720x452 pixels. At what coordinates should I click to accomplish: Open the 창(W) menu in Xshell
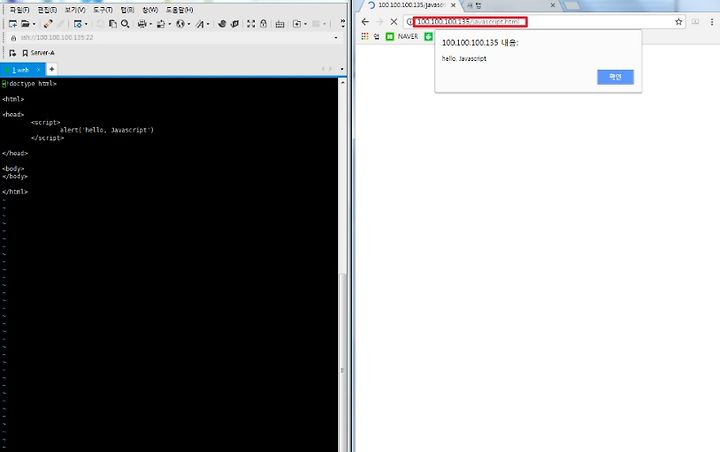(150, 10)
